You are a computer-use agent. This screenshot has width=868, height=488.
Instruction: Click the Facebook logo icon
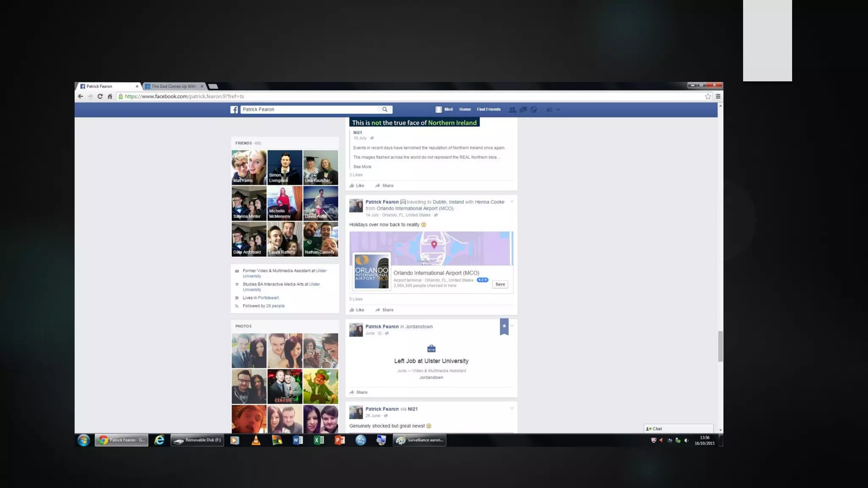pyautogui.click(x=234, y=110)
